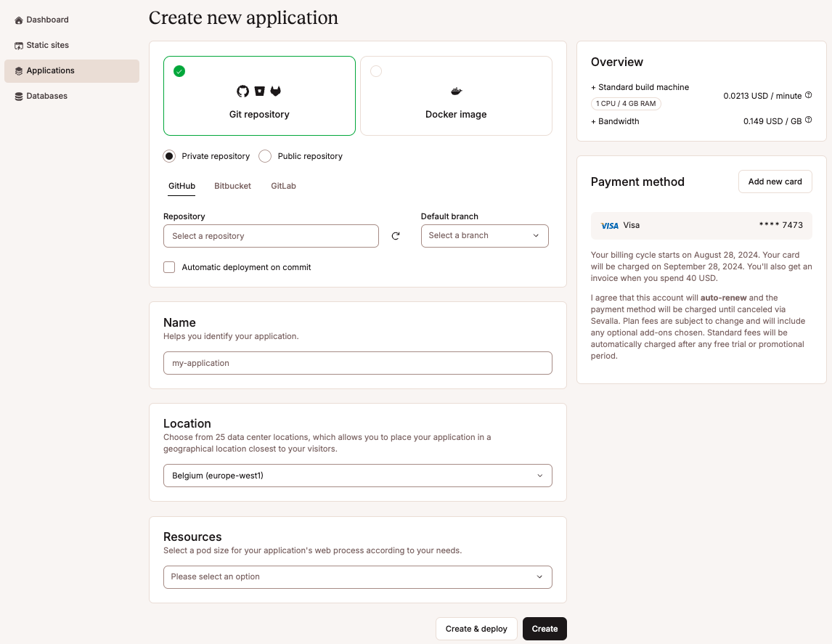Refresh the repository list
Viewport: 832px width, 644px height.
click(396, 236)
